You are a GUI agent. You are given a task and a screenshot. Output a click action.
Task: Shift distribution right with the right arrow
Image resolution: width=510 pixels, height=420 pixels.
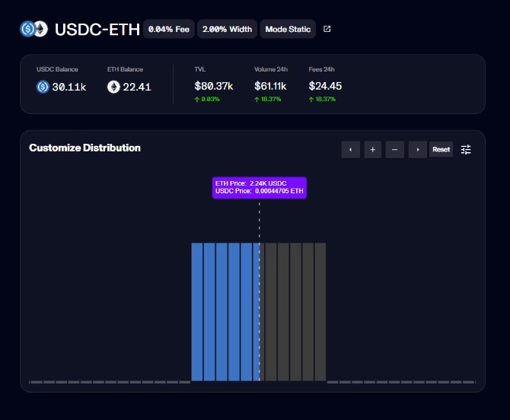point(417,150)
